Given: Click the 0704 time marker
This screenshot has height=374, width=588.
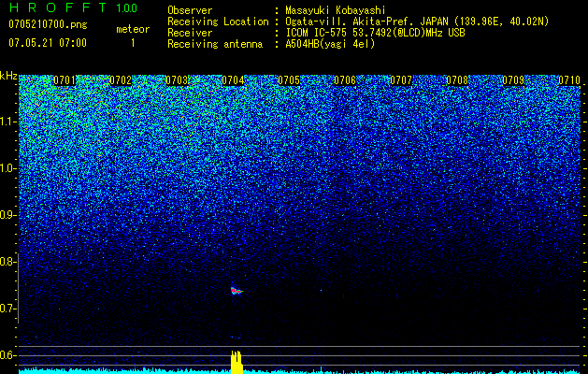Looking at the screenshot, I should coord(233,80).
